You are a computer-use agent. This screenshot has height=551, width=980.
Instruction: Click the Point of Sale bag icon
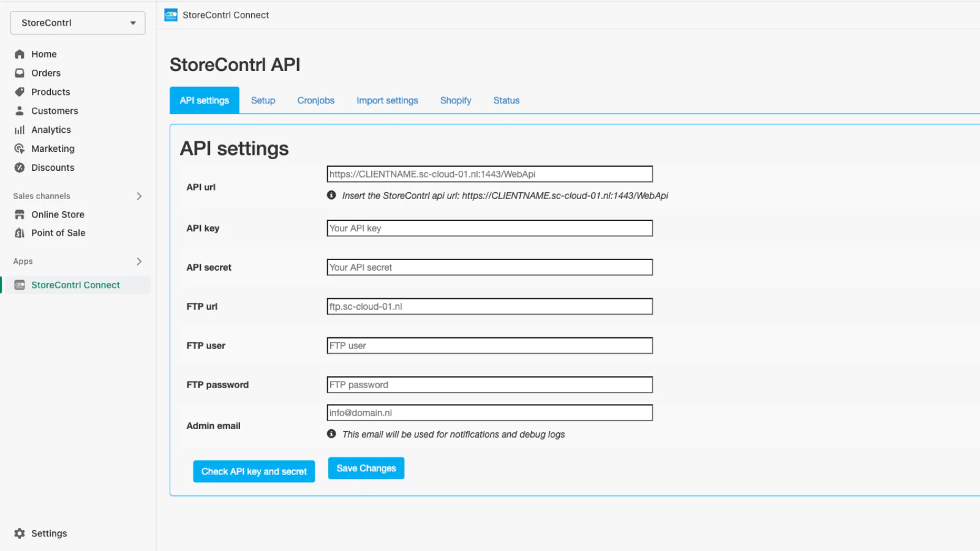click(20, 233)
